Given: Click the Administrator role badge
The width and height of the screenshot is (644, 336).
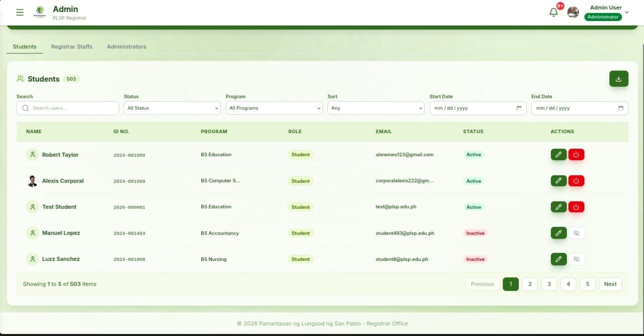Looking at the screenshot, I should click(603, 17).
